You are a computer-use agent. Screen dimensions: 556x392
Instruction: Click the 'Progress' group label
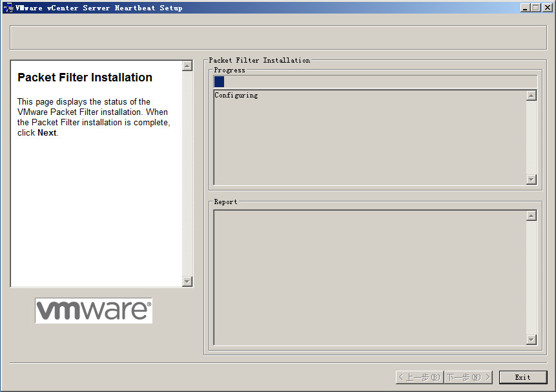(229, 70)
